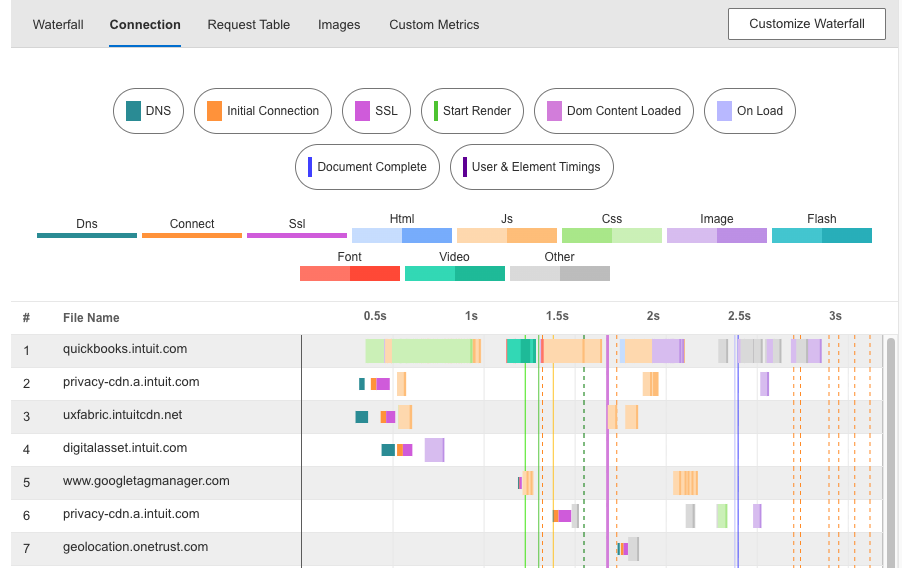
Task: Click the waterfall vertical scrollbar
Action: coord(890,450)
